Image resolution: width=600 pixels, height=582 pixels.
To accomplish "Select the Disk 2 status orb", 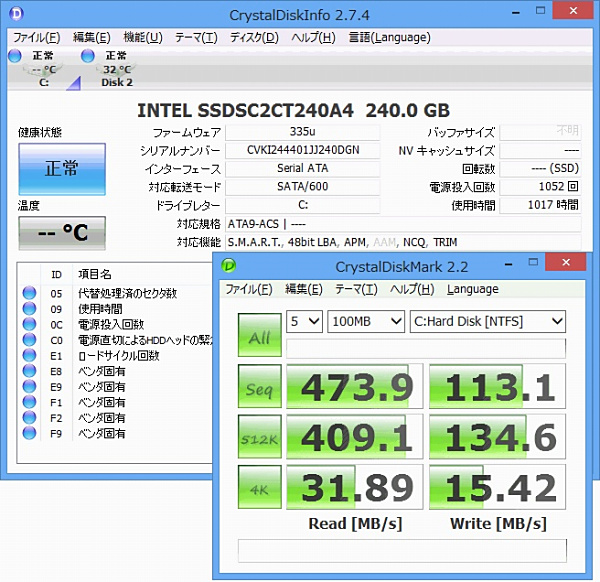I will 88,56.
